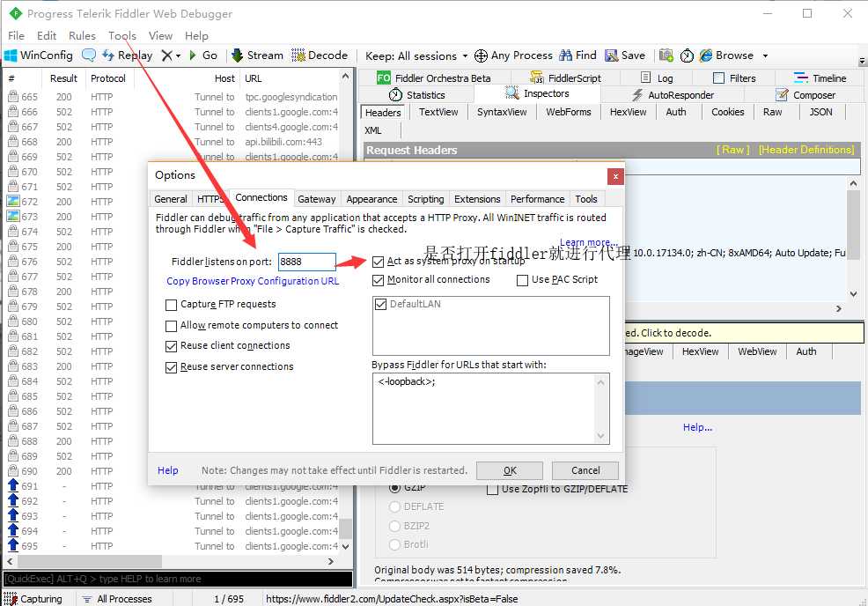Viewport: 868px width, 606px height.
Task: Open the FiddlerScript tab
Action: 565,78
